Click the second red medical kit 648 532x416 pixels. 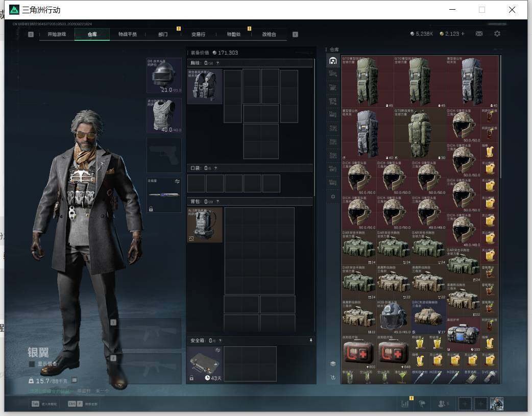394,352
